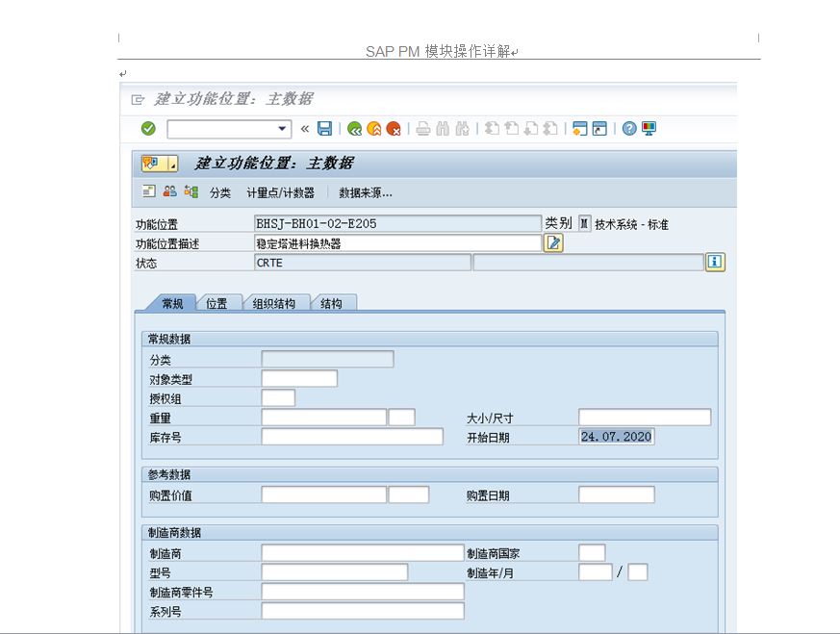This screenshot has height=634, width=840.
Task: Click the Next Page icon
Action: coord(531,129)
